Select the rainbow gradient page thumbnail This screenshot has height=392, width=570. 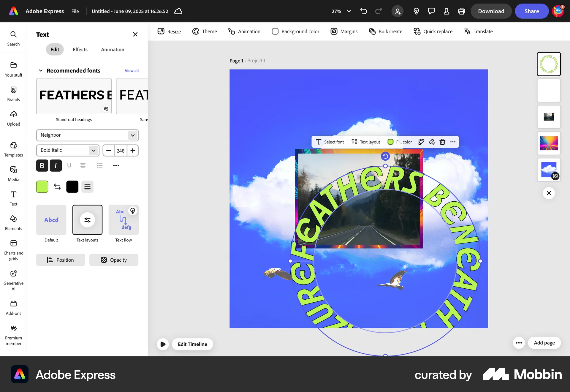point(548,143)
